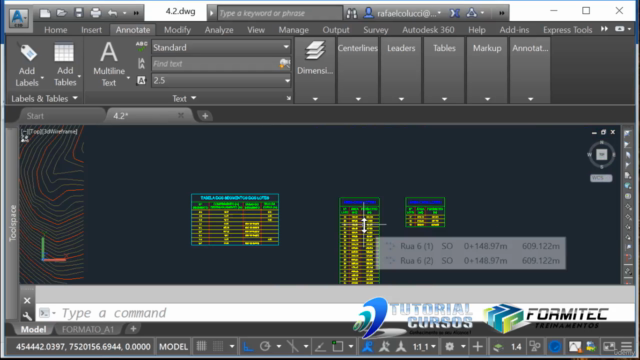Click the wrench customize icon by command line
Image resolution: width=640 pixels, height=360 pixels.
pos(27,316)
